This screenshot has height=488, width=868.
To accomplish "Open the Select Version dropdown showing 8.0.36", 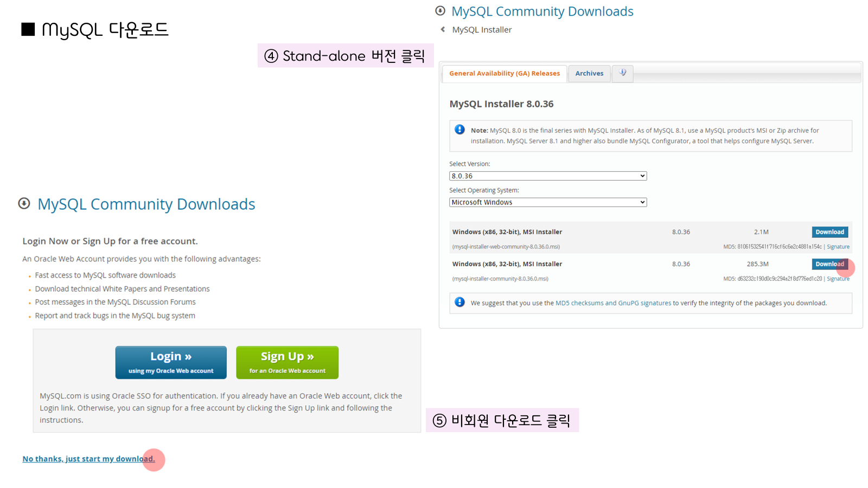I will point(548,176).
